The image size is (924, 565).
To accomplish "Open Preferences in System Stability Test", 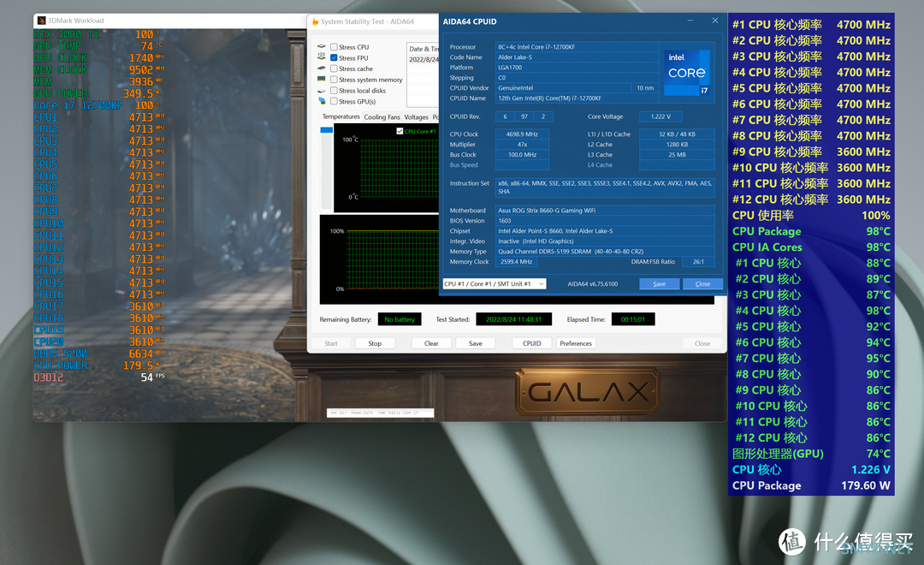I will (x=576, y=343).
